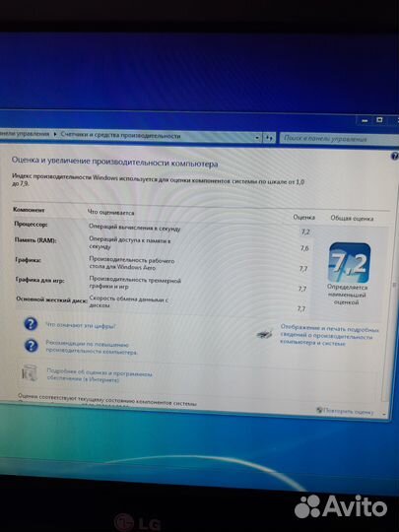Click the software box icon near 'Подробнее об оценках'

[29, 373]
